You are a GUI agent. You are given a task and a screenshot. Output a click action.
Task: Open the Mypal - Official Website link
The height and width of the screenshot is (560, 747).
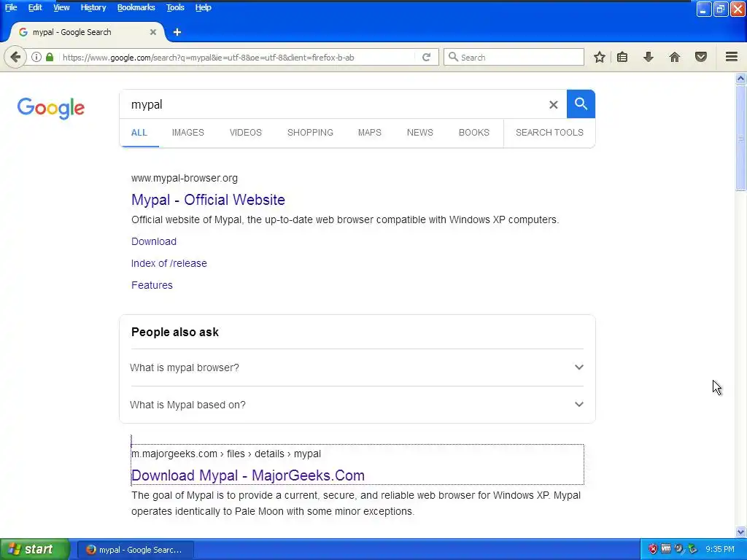click(x=208, y=200)
